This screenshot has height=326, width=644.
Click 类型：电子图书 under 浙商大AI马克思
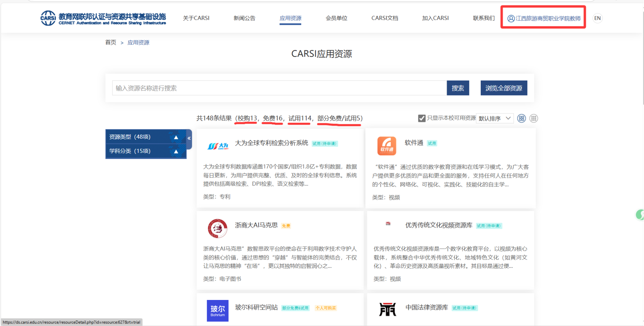point(222,279)
